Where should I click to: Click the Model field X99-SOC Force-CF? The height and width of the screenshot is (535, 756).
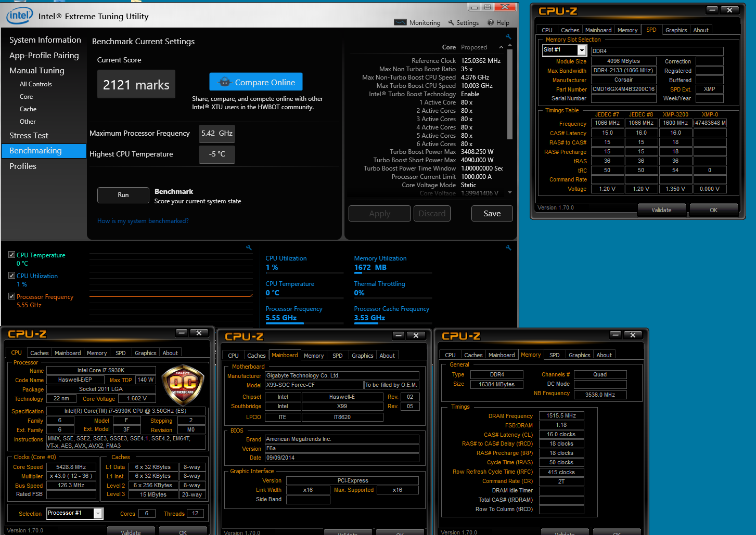314,385
